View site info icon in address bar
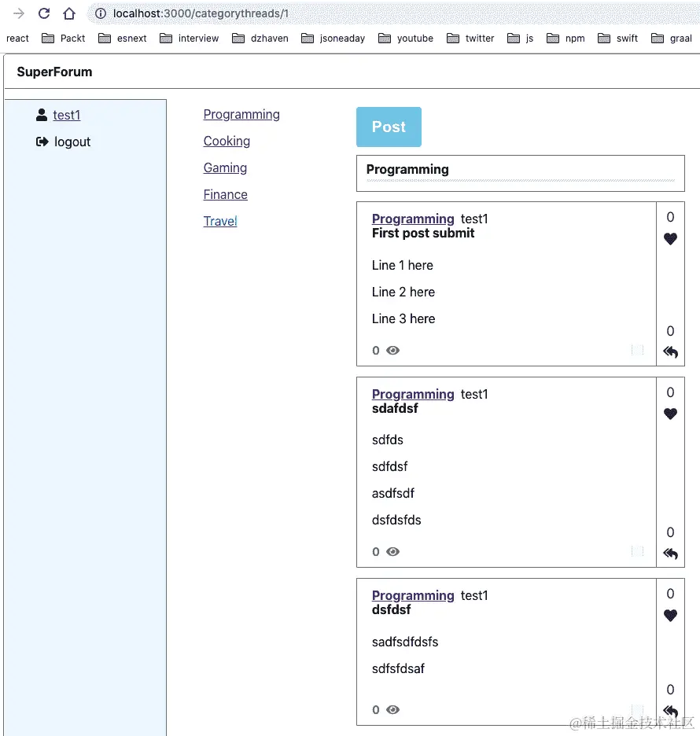Screen dimensions: 700x736 click(x=101, y=13)
